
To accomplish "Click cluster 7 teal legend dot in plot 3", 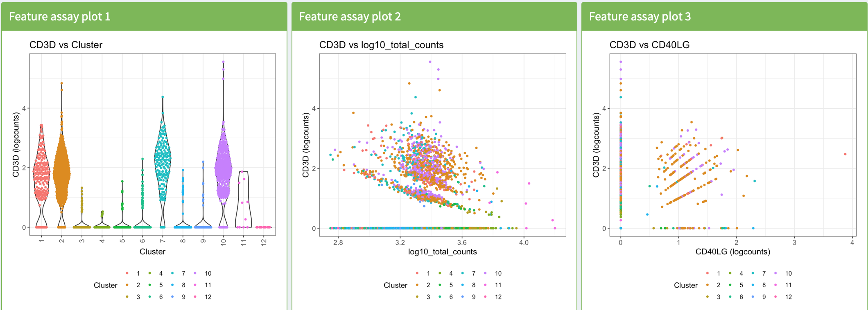I will tap(753, 273).
